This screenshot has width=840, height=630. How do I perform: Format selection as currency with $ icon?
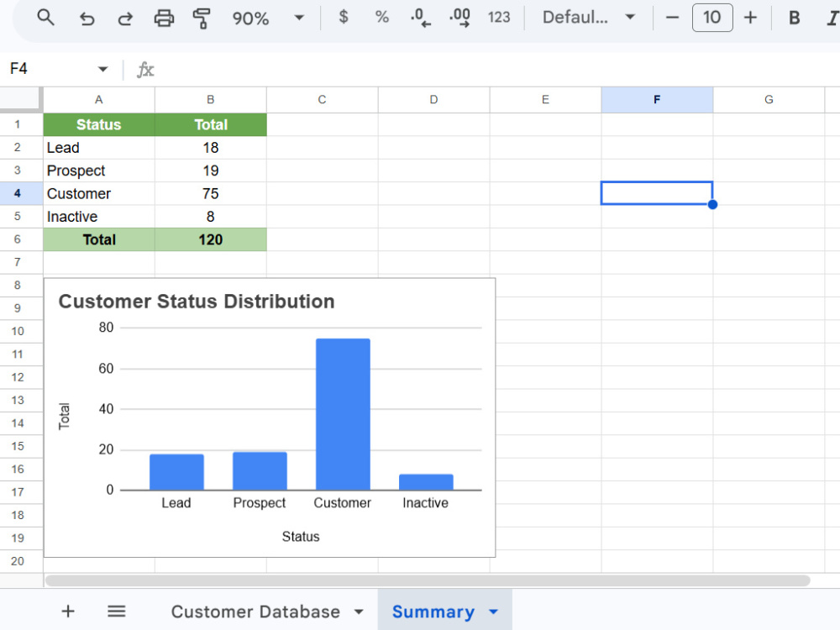344,17
